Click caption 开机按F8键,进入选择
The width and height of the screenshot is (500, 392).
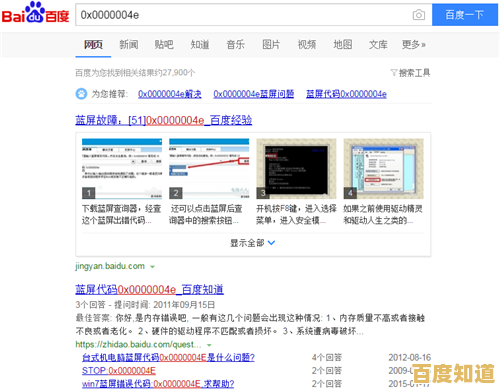click(x=296, y=209)
